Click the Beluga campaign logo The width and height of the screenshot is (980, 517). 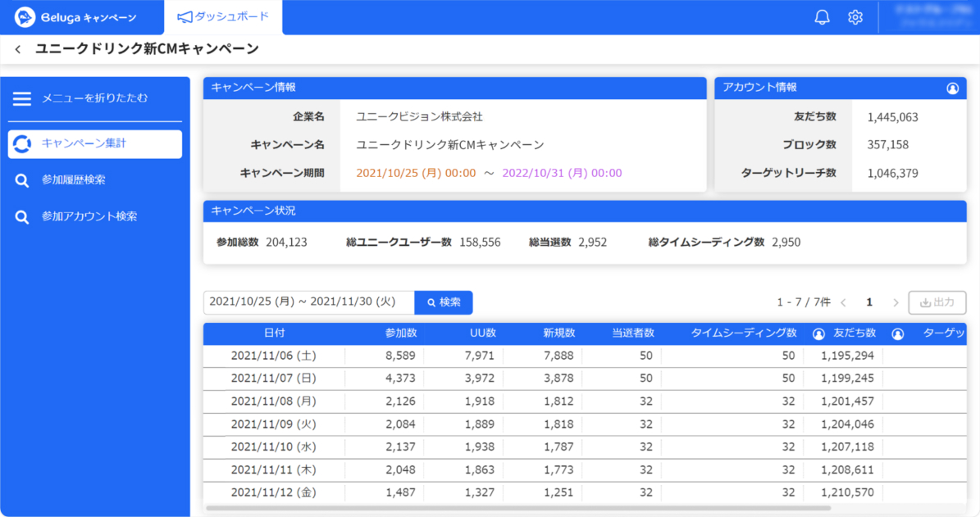coord(75,17)
